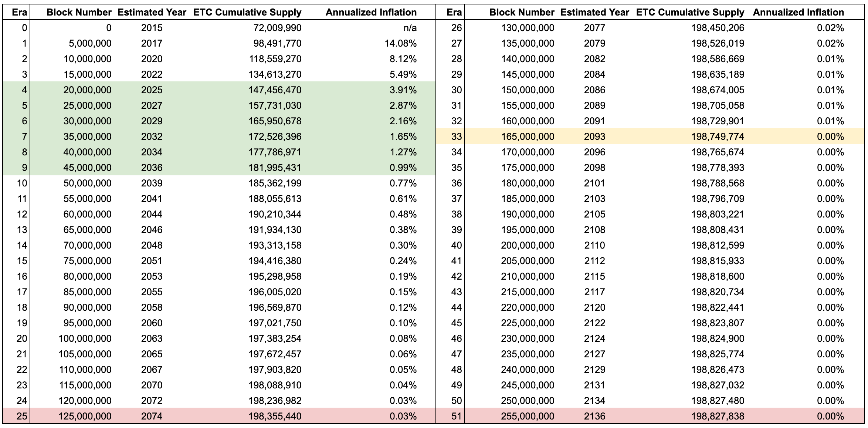Select red-highlighted supply 198,827,838
Viewport: 868px width, 428px height.
718,416
